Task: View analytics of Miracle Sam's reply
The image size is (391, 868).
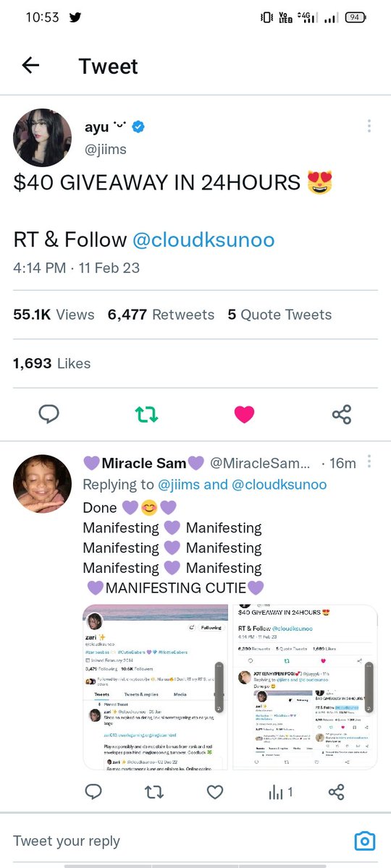Action: pos(281,793)
